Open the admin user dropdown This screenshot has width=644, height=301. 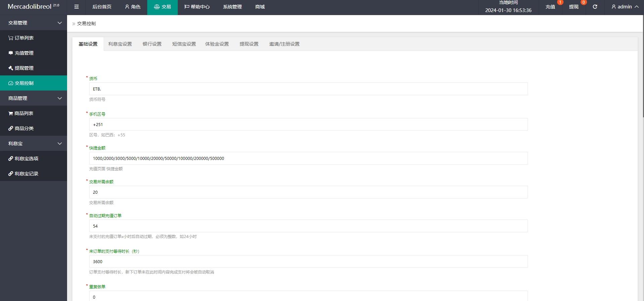pos(625,7)
